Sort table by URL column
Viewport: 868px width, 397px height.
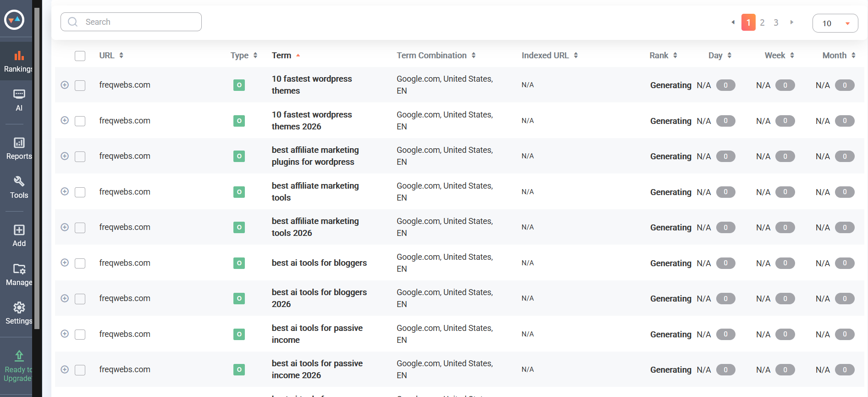click(x=111, y=56)
